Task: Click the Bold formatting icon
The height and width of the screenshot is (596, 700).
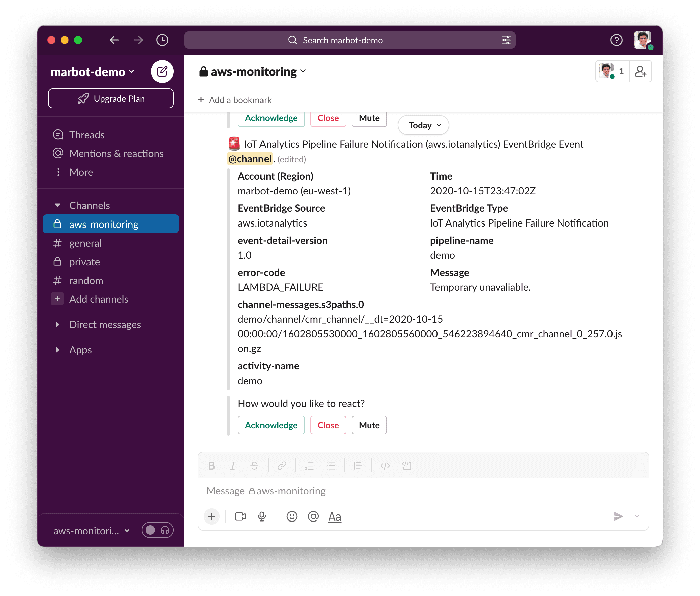Action: pos(211,466)
